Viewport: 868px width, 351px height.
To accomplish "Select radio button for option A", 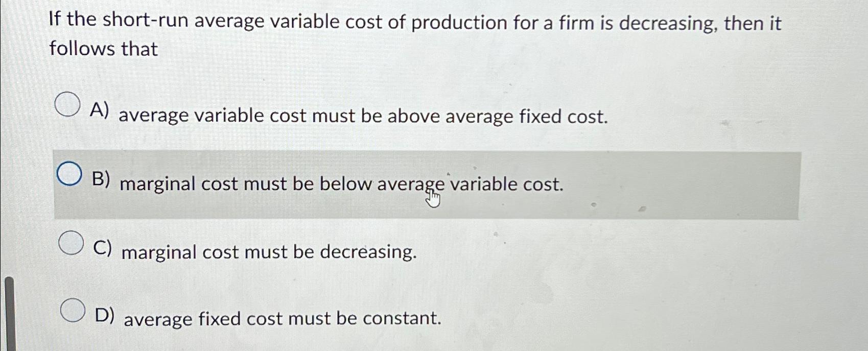I will click(x=66, y=104).
